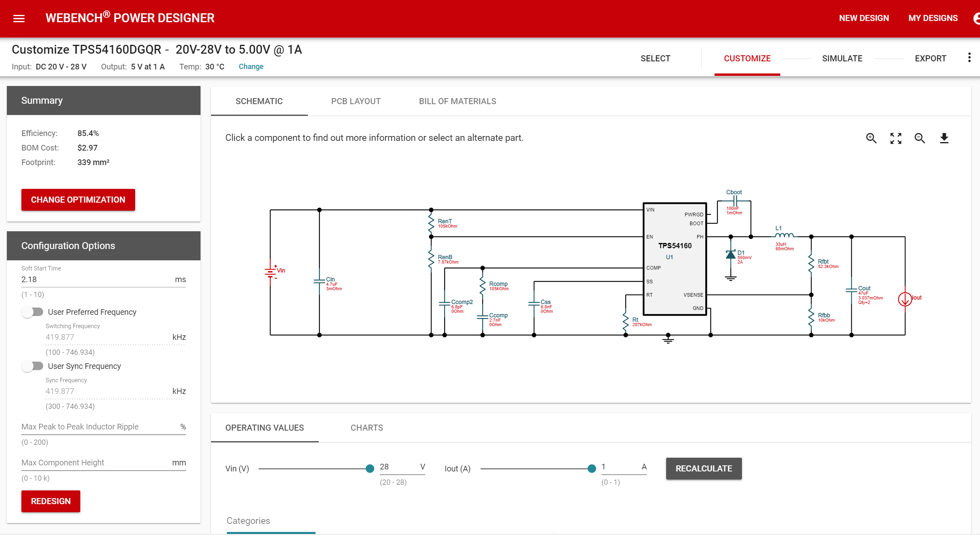Select the Rt timing resistor
The width and height of the screenshot is (980, 536).
[x=626, y=322]
